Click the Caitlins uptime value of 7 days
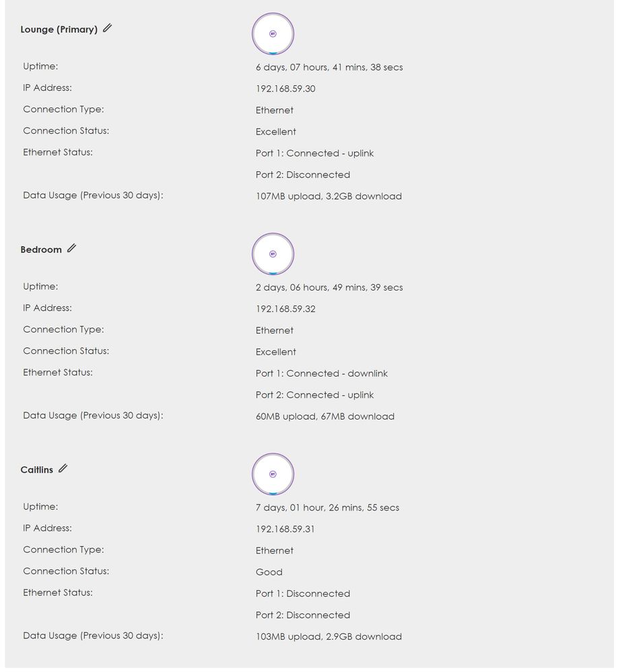 327,508
